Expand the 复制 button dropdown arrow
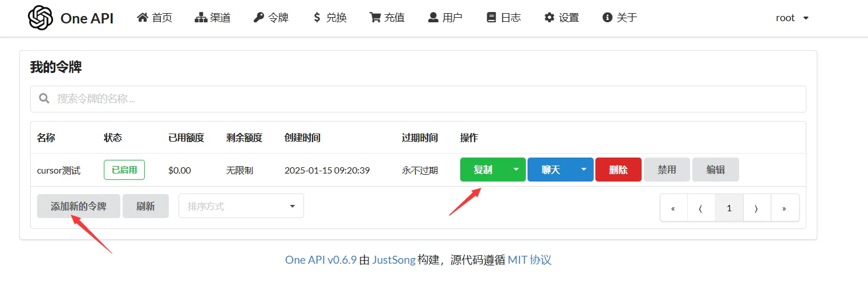 click(x=516, y=170)
